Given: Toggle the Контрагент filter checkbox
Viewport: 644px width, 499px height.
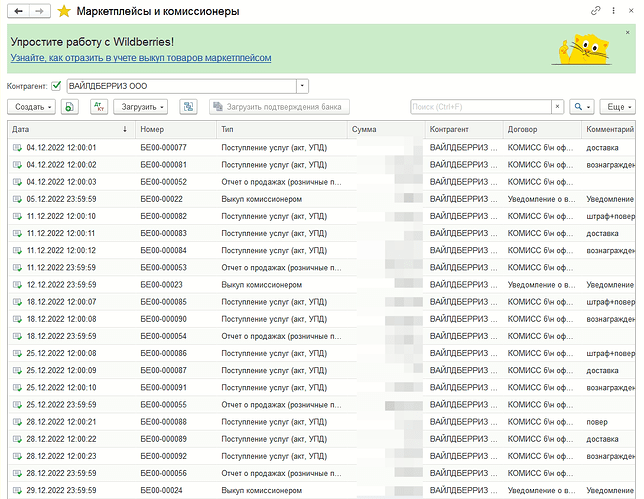Looking at the screenshot, I should pos(56,86).
